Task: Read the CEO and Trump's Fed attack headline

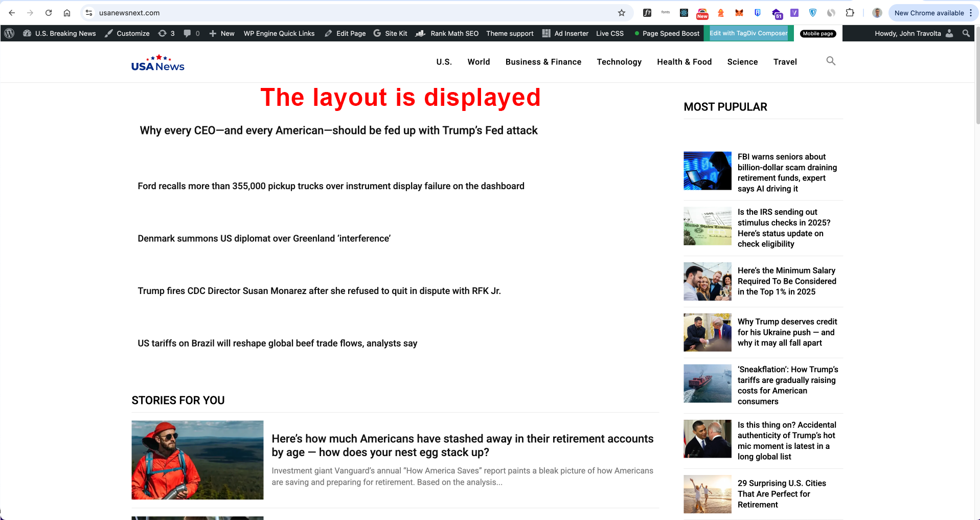Action: (338, 130)
